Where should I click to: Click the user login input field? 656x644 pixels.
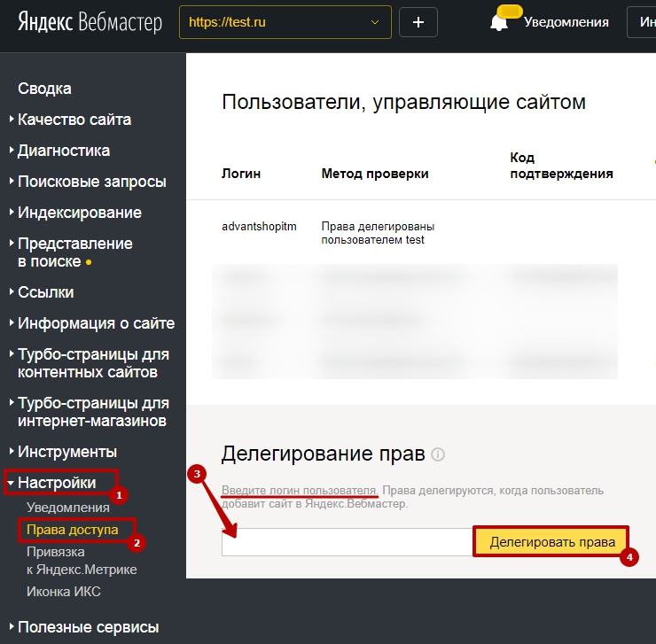pos(347,542)
